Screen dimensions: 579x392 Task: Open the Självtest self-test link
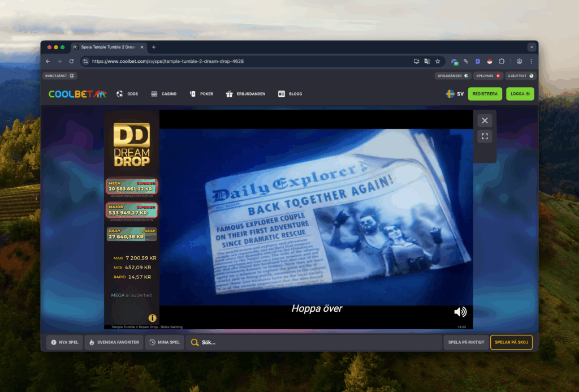coord(521,76)
